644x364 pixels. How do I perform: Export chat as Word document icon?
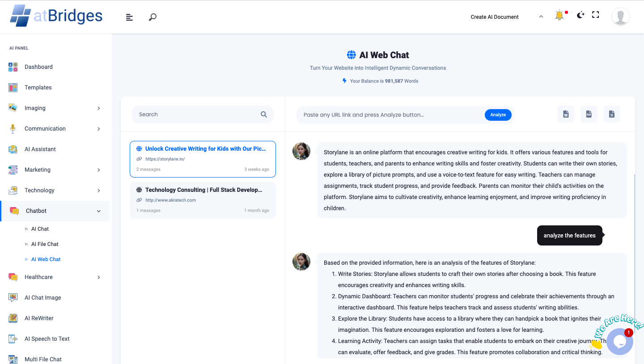[566, 114]
